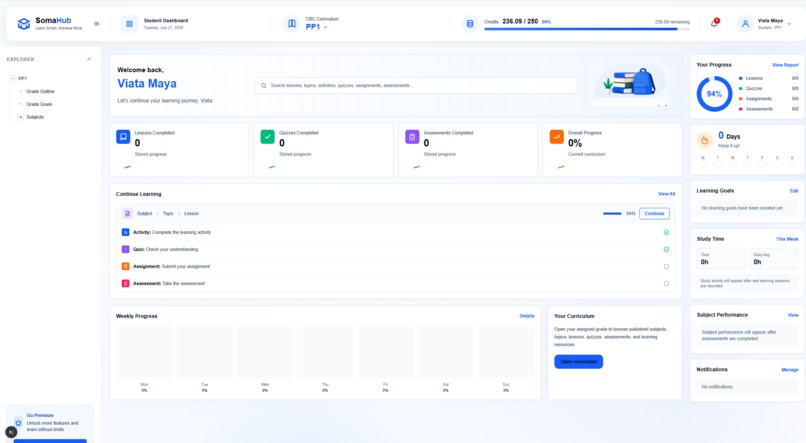Click the user avatar icon
This screenshot has width=806, height=443.
point(745,24)
